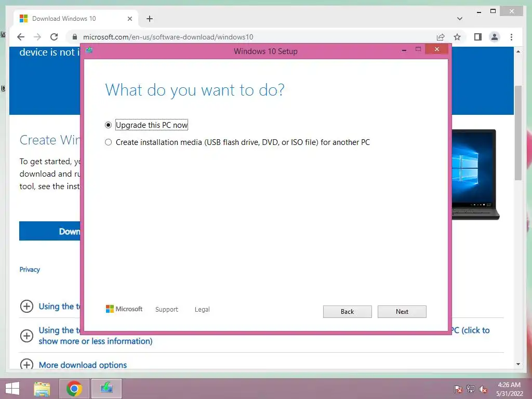532x399 pixels.
Task: Close the Windows 10 Setup dialog
Action: (x=436, y=49)
